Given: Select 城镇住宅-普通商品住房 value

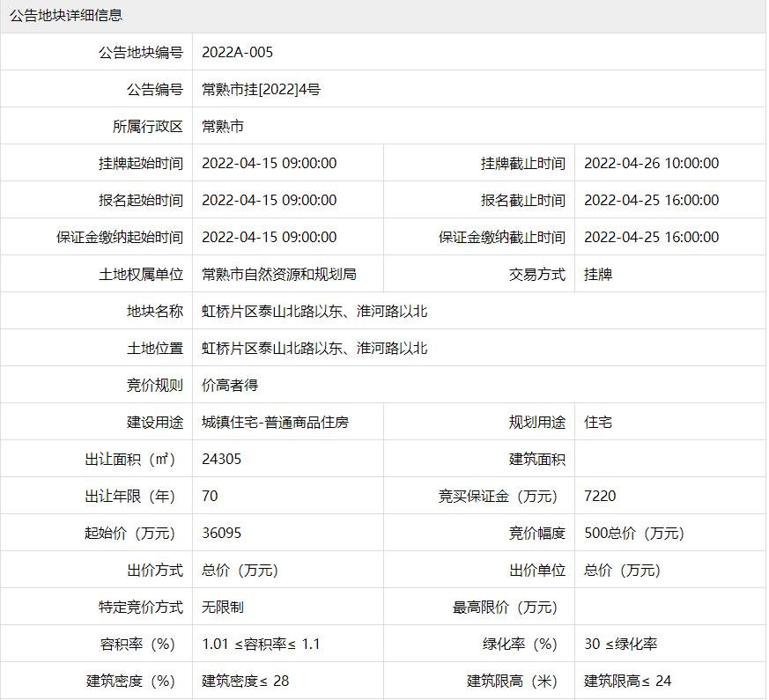Looking at the screenshot, I should pos(275,422).
